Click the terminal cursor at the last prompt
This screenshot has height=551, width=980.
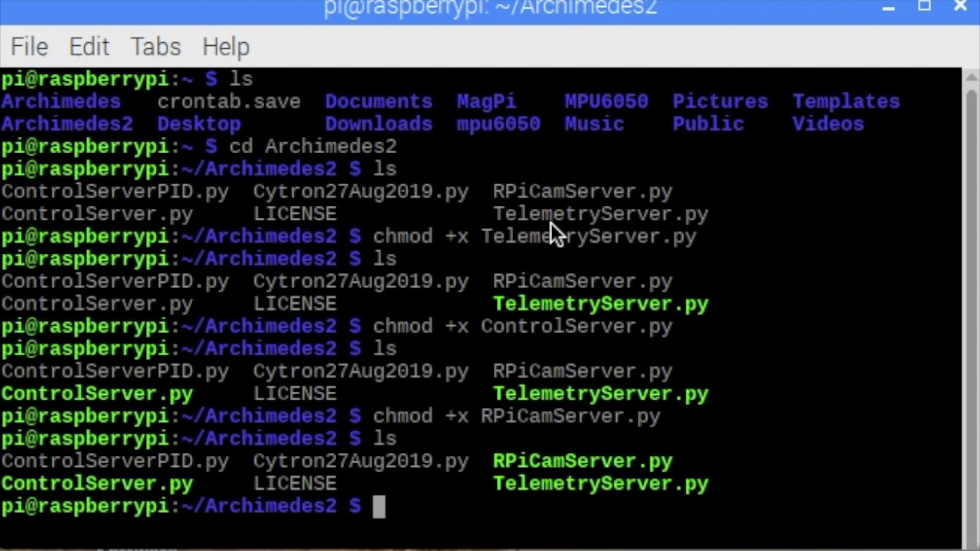pyautogui.click(x=378, y=507)
